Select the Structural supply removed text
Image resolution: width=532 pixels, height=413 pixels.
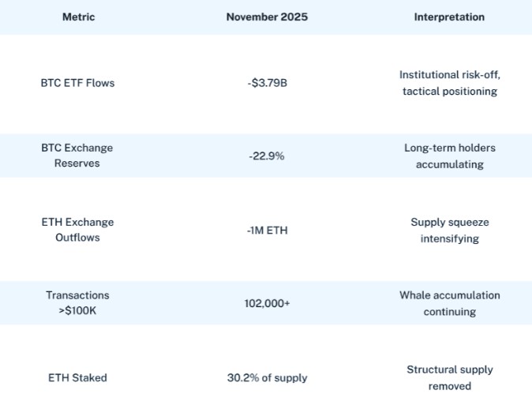pyautogui.click(x=449, y=377)
